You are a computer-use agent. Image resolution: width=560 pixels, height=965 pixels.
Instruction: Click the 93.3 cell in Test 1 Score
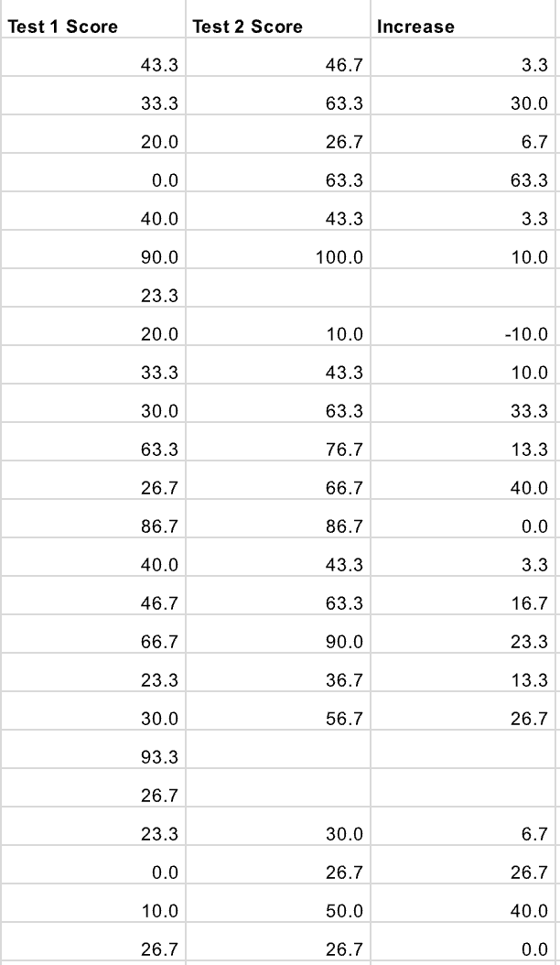[x=159, y=757]
